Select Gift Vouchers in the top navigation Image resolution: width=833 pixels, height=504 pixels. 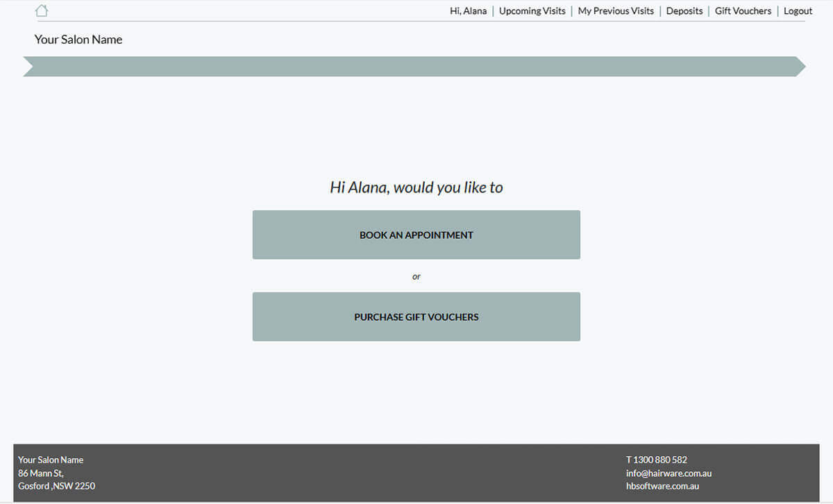[743, 11]
